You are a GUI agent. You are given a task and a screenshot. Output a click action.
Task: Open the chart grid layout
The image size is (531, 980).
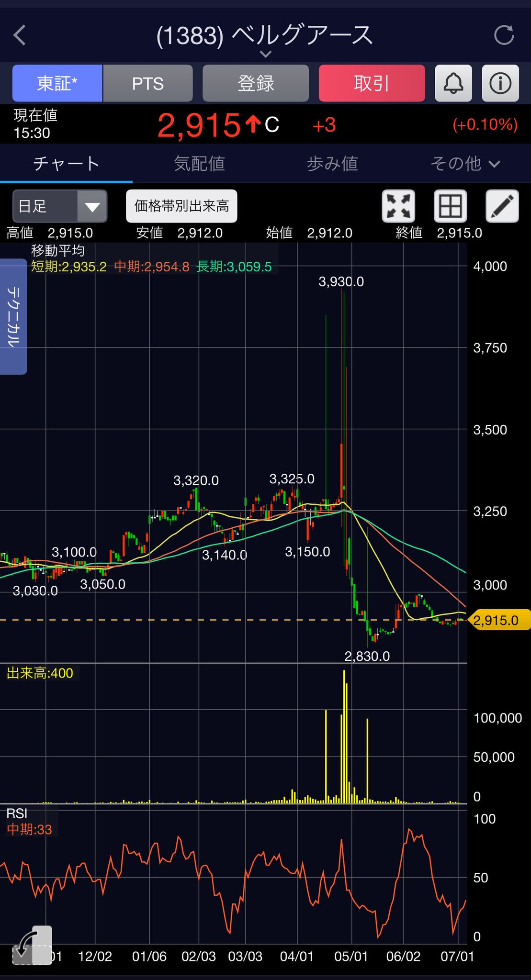[x=451, y=206]
